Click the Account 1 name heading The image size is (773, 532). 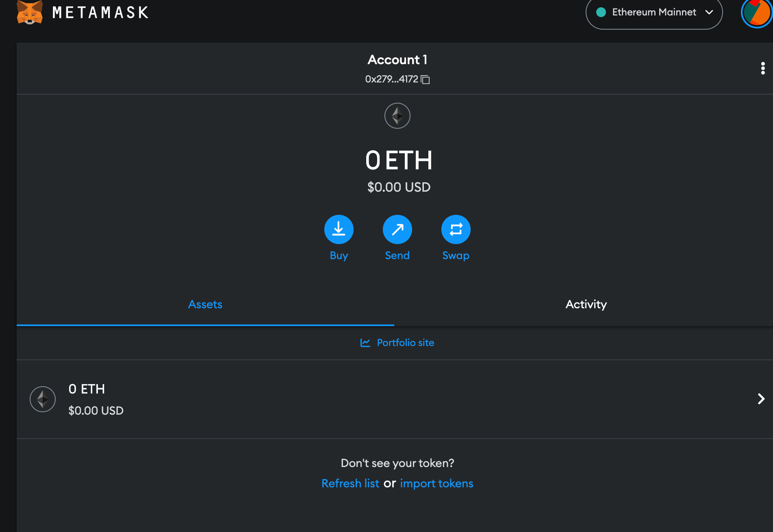point(397,60)
